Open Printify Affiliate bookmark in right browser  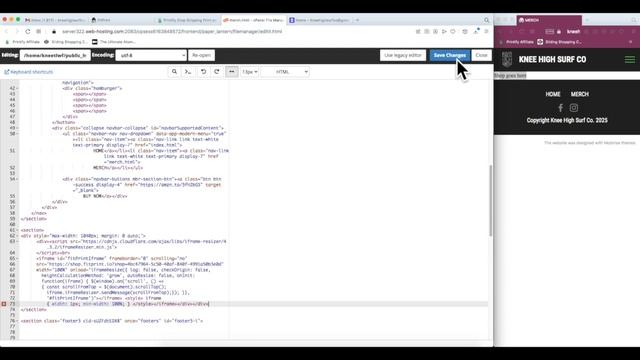pos(516,42)
